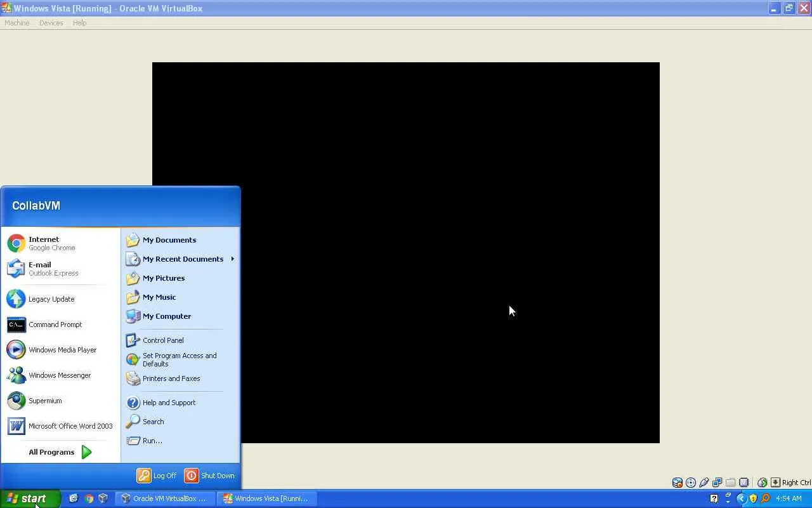Click the Shut Down button
The image size is (812, 508).
(x=210, y=476)
